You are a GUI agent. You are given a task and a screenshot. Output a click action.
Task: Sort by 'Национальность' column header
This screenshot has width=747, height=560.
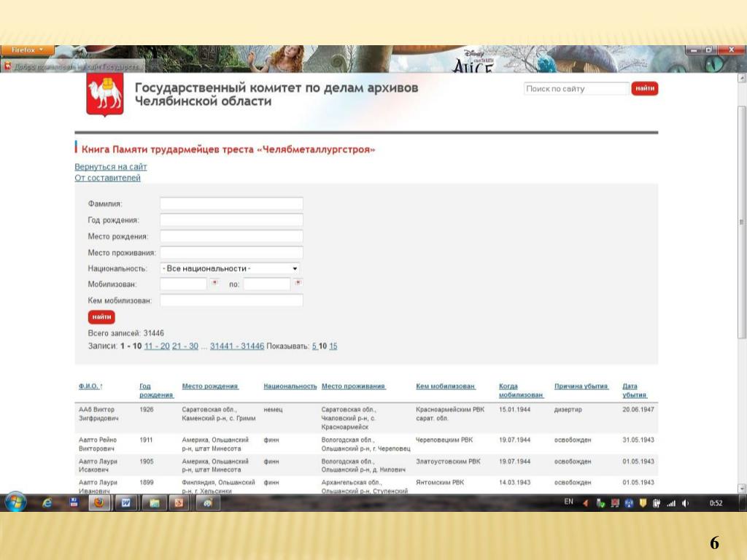[x=290, y=386]
